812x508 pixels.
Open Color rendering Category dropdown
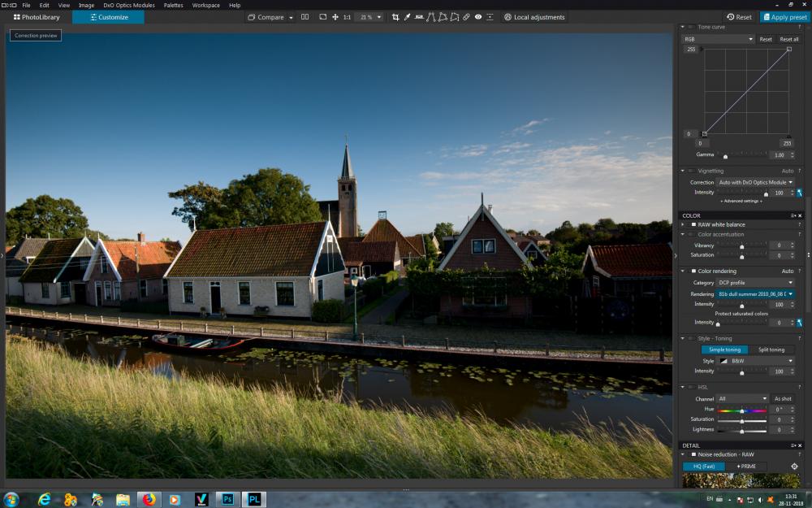pyautogui.click(x=755, y=283)
